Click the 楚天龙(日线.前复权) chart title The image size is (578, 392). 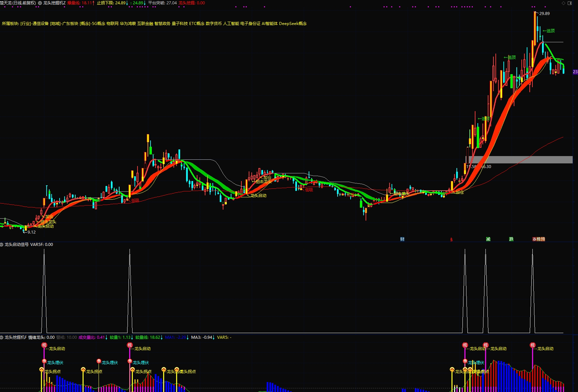[x=18, y=3]
